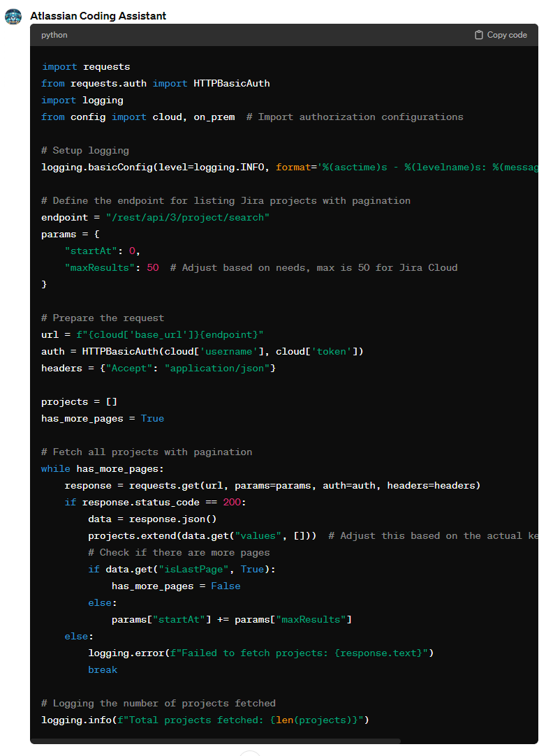This screenshot has height=756, width=546.
Task: Click the Atlassian Coding Assistant avatar icon
Action: (x=13, y=16)
